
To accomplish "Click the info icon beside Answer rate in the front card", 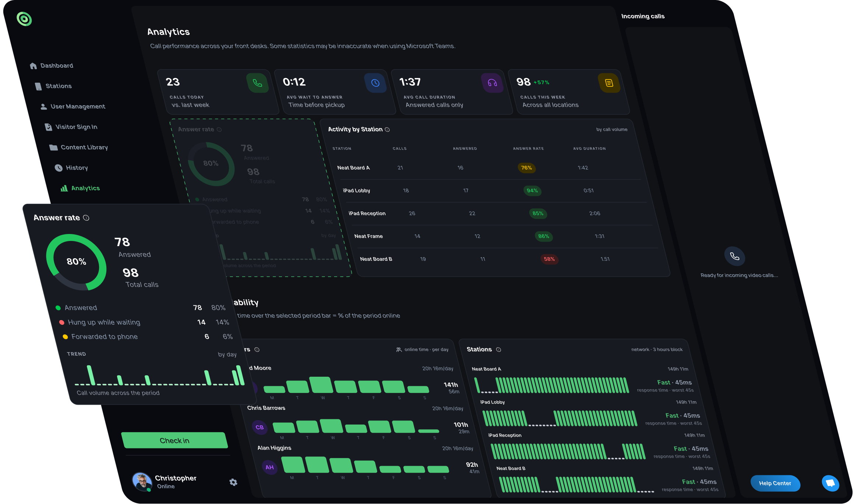I will click(x=86, y=218).
